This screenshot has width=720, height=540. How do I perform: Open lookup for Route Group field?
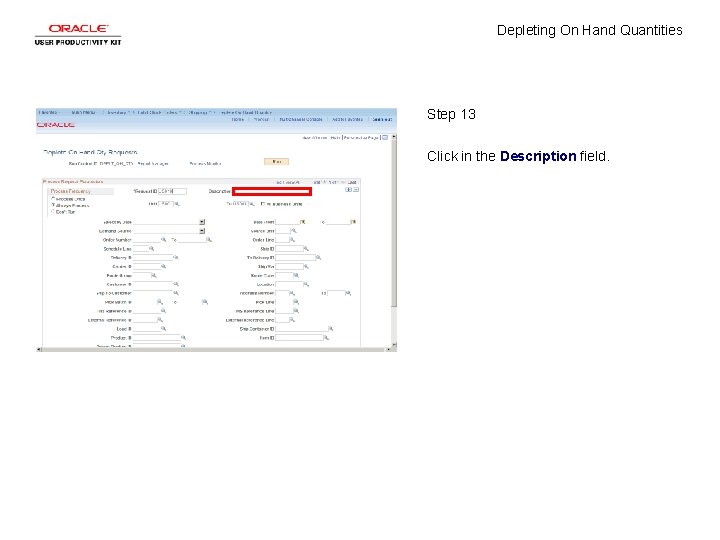coord(154,276)
